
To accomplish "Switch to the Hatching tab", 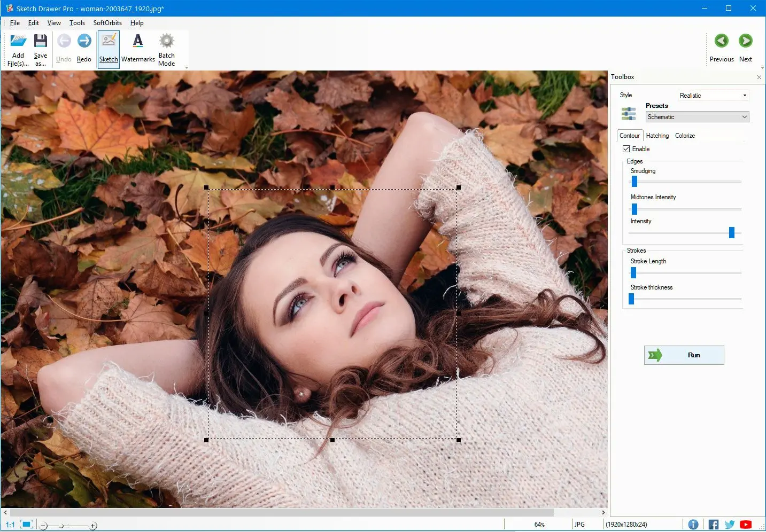I will point(657,135).
